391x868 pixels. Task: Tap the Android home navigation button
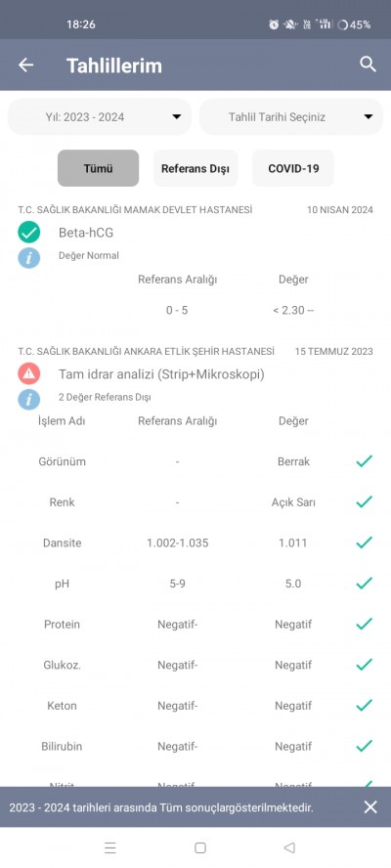[200, 847]
